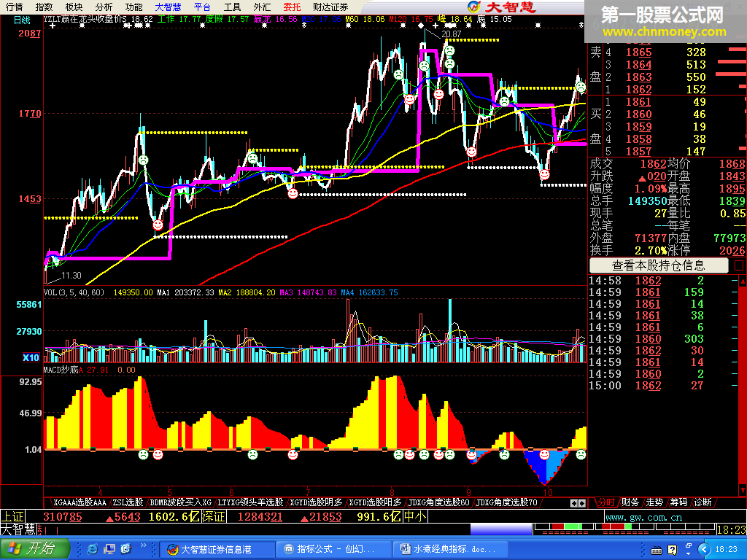Select the JDXG角度选股60 tab
747x560 pixels.
pos(438,502)
